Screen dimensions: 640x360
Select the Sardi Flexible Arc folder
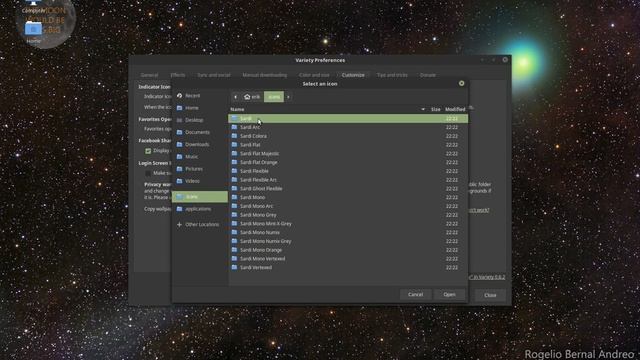pos(348,180)
